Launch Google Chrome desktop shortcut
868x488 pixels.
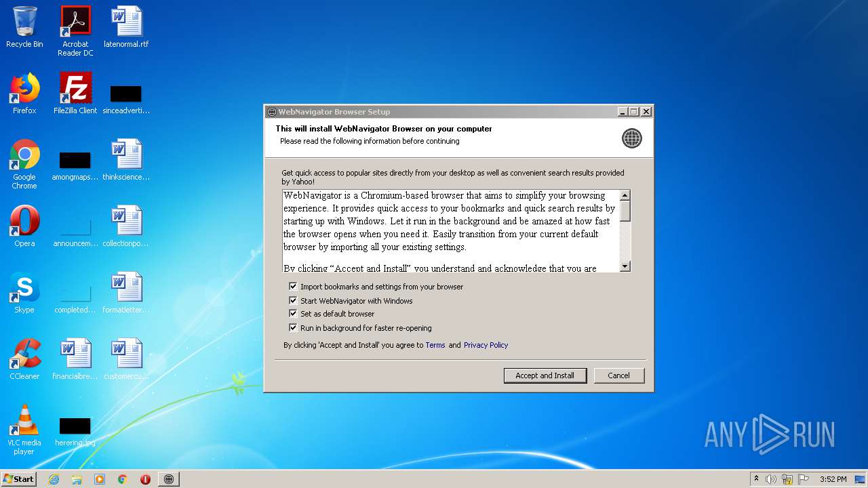[24, 164]
